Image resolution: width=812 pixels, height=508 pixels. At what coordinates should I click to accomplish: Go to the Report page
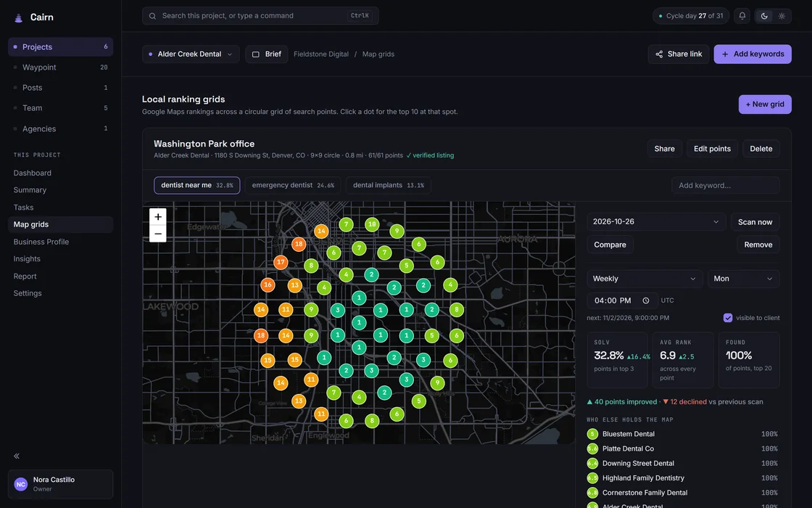click(x=61, y=276)
